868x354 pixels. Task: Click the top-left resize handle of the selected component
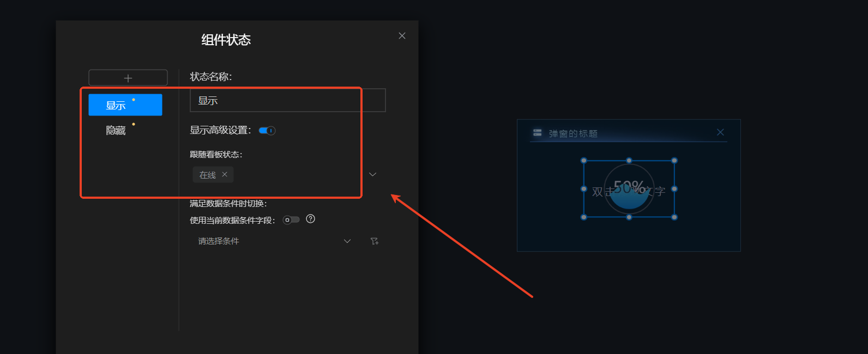584,161
